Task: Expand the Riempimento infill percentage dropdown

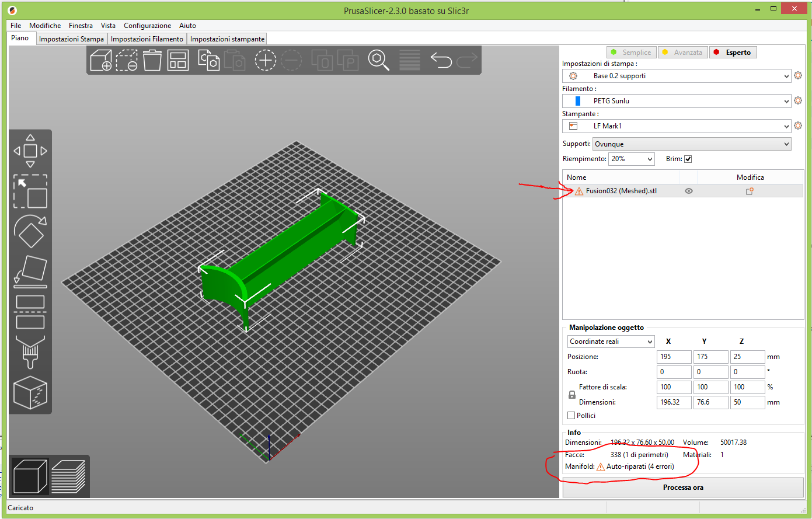Action: point(632,159)
